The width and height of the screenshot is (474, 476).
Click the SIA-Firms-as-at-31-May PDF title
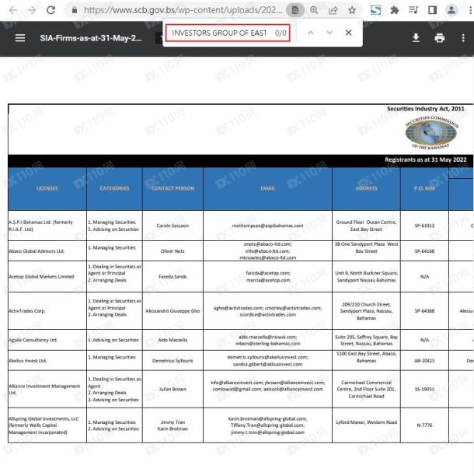click(x=91, y=38)
